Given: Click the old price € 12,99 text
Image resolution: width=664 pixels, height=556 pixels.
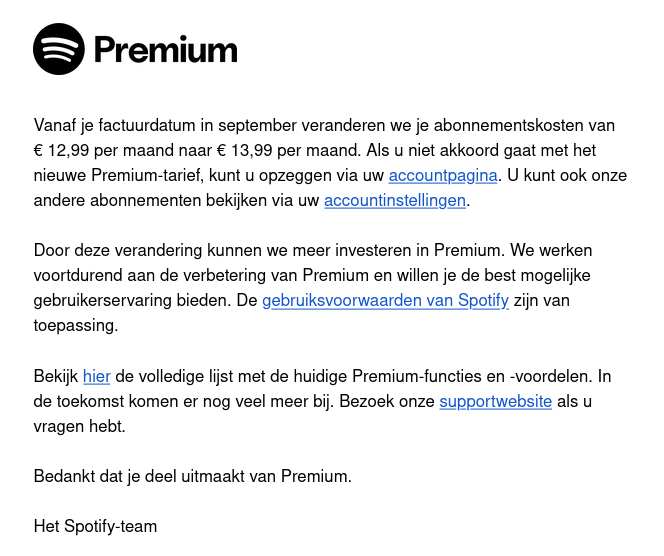Looking at the screenshot, I should [61, 151].
